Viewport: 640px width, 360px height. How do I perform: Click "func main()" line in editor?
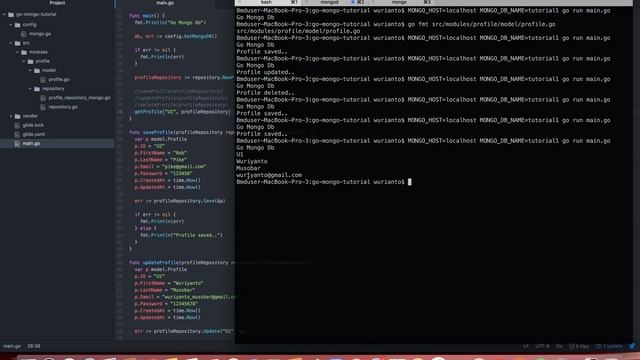147,16
